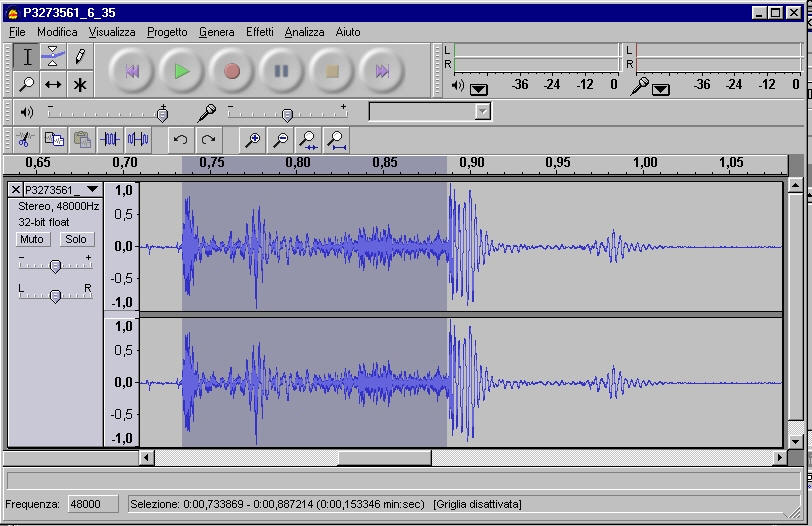Image resolution: width=812 pixels, height=526 pixels.
Task: Select the Time Shift tool
Action: (53, 84)
